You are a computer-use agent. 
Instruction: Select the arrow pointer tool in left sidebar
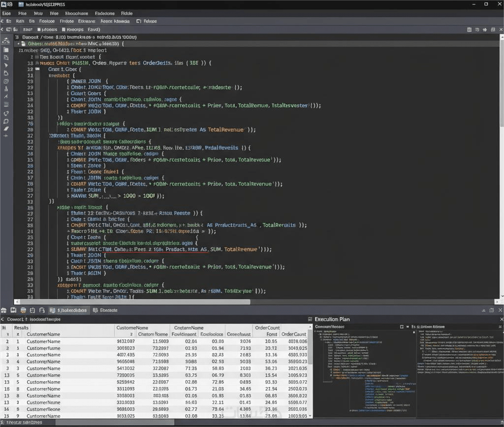pos(6,65)
